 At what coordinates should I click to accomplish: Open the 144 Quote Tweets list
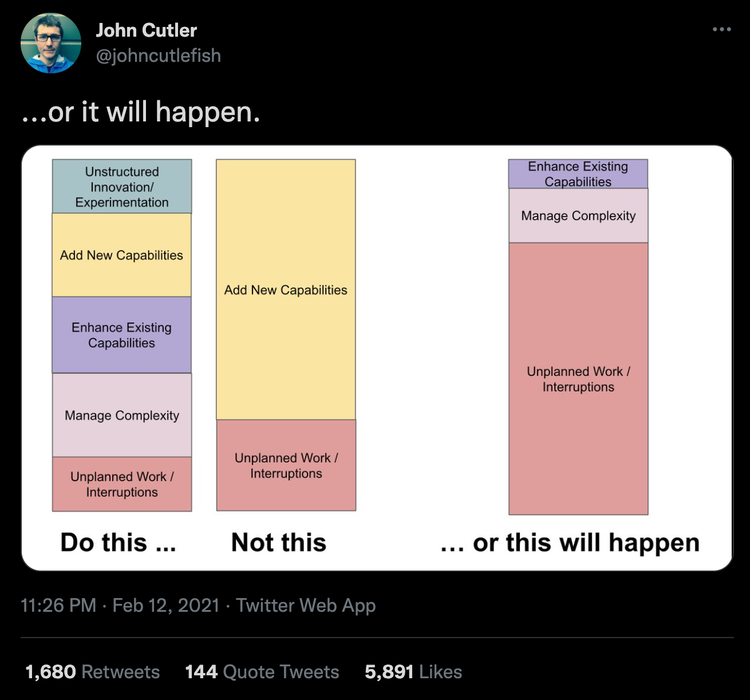(x=262, y=671)
